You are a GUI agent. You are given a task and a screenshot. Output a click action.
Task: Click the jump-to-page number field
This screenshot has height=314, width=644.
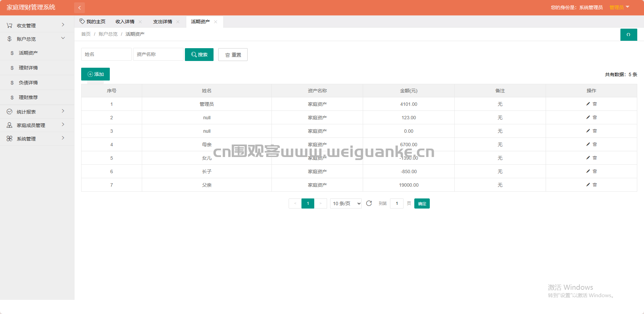(397, 203)
